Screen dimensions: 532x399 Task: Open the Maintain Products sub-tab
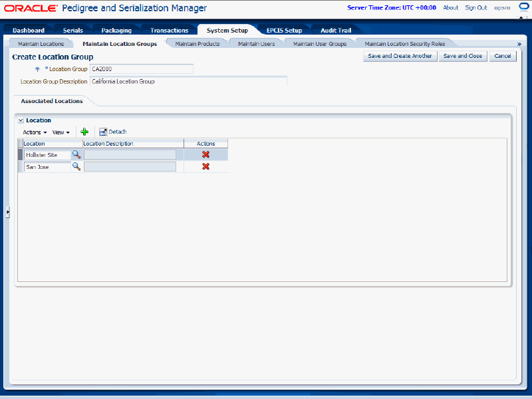coord(198,44)
